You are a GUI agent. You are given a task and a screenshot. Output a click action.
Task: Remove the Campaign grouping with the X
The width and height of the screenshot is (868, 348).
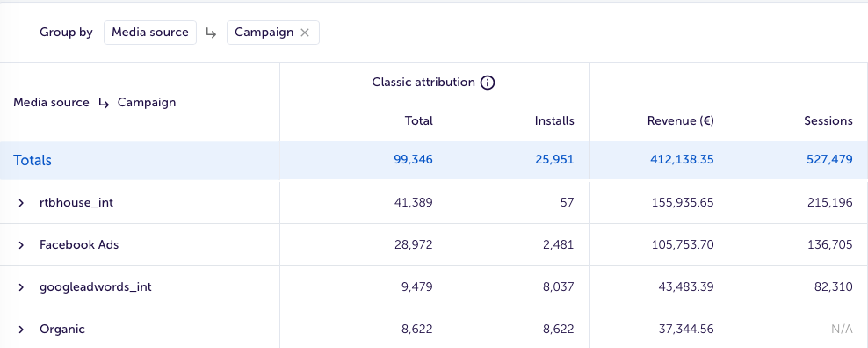tap(305, 33)
